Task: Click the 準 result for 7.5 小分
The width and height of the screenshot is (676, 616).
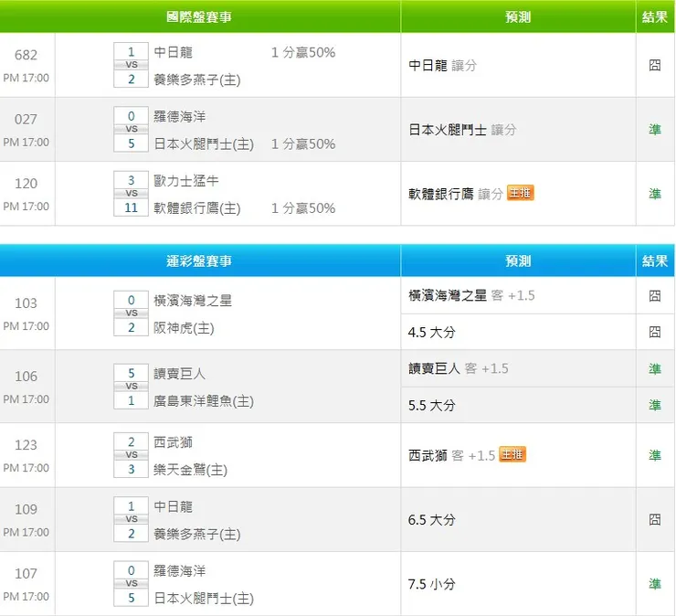Action: 654,584
